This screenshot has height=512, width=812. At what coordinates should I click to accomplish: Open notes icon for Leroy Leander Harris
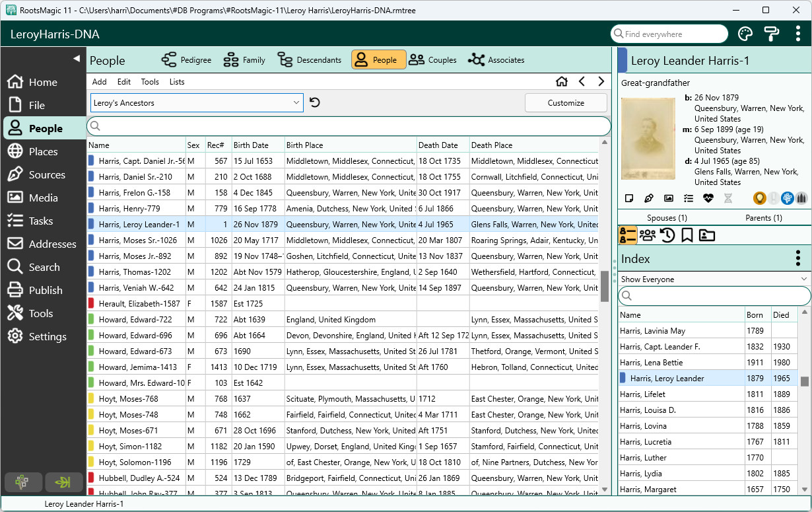[x=629, y=198]
